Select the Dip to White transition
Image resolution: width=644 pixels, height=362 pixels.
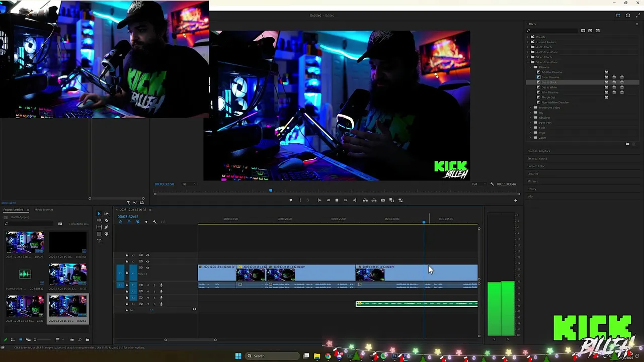(549, 87)
